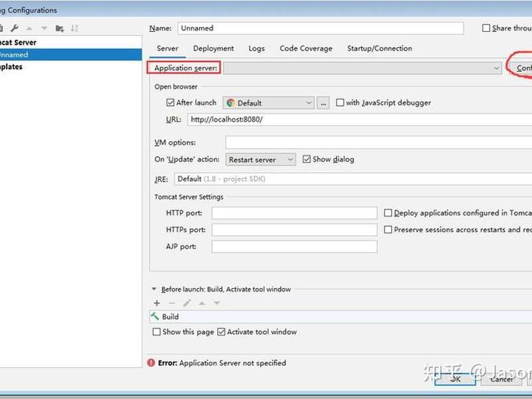Enable Preserve sessions across restarts checkbox

(388, 229)
